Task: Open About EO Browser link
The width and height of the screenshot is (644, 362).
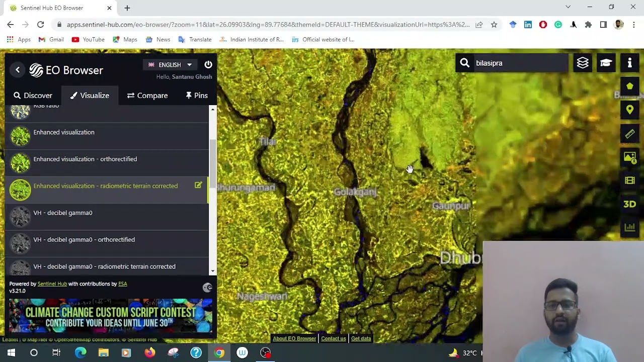Action: tap(294, 338)
